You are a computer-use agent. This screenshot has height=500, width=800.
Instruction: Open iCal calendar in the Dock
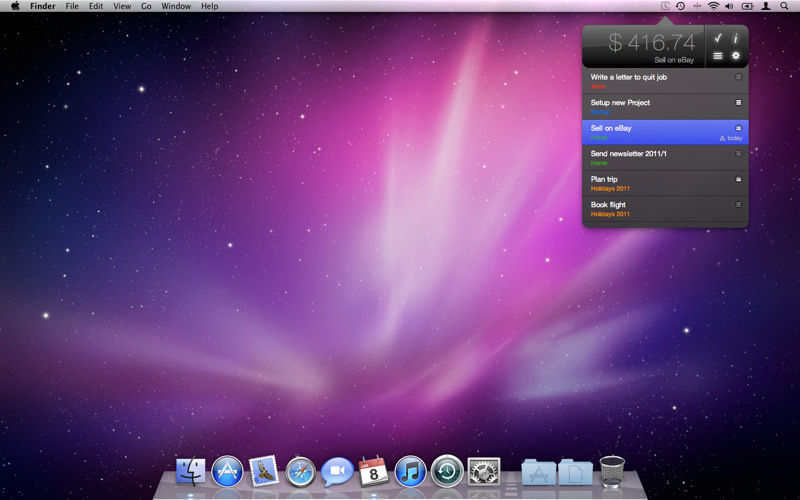pyautogui.click(x=373, y=471)
